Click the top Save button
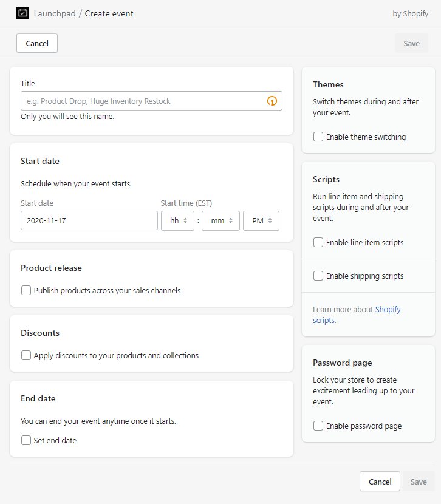The width and height of the screenshot is (441, 504). click(411, 44)
